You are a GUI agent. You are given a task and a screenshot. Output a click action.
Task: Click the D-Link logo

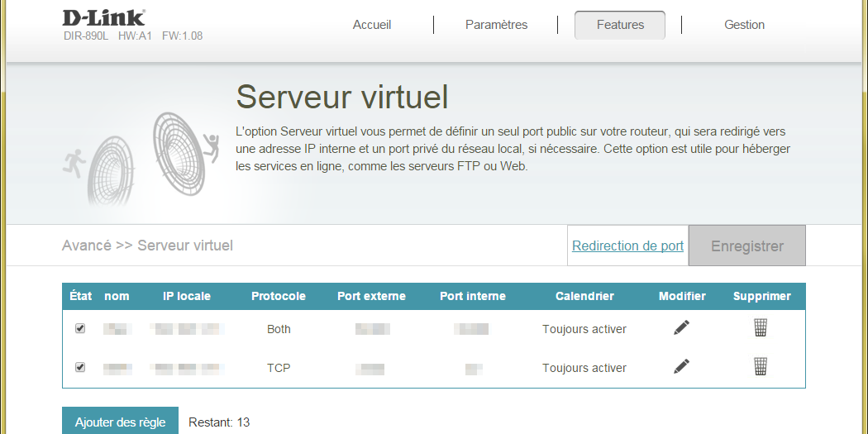point(104,17)
